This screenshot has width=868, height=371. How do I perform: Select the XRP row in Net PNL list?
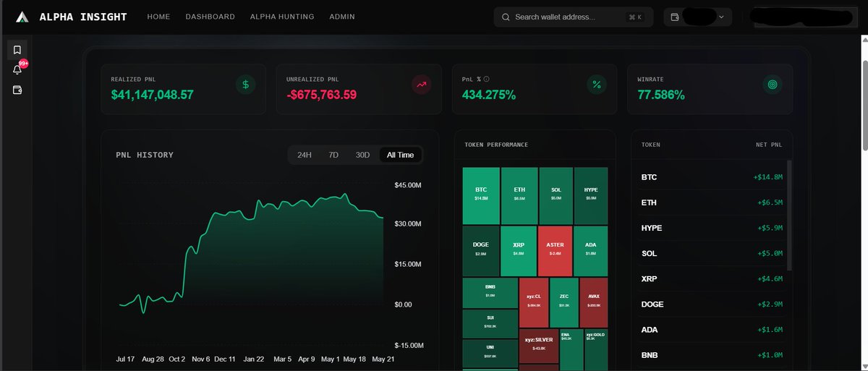[712, 278]
